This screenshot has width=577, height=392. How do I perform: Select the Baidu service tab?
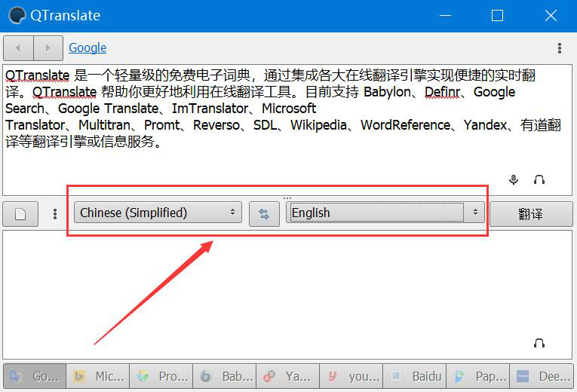(x=415, y=376)
